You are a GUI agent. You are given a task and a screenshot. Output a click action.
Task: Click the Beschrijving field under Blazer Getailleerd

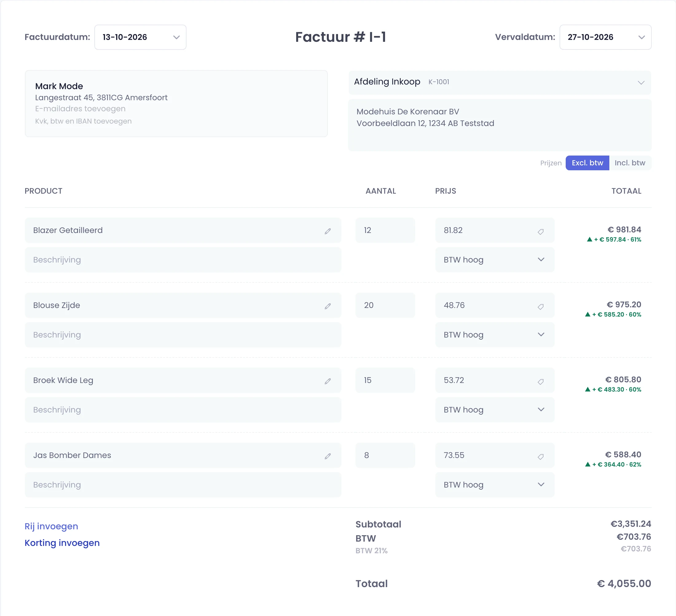183,260
